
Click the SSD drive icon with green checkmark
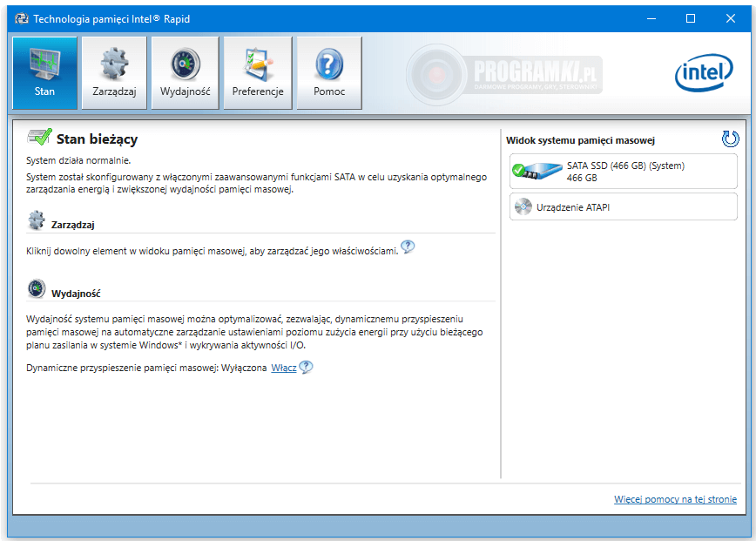click(537, 171)
